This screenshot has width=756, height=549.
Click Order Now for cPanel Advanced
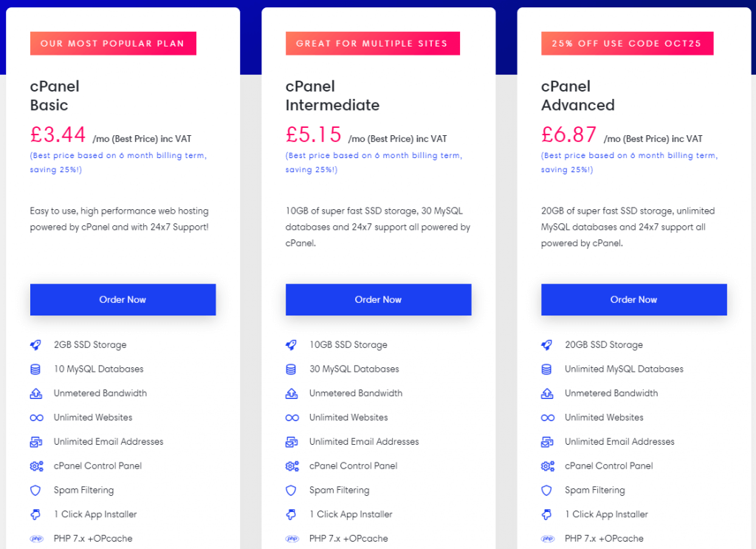[634, 299]
